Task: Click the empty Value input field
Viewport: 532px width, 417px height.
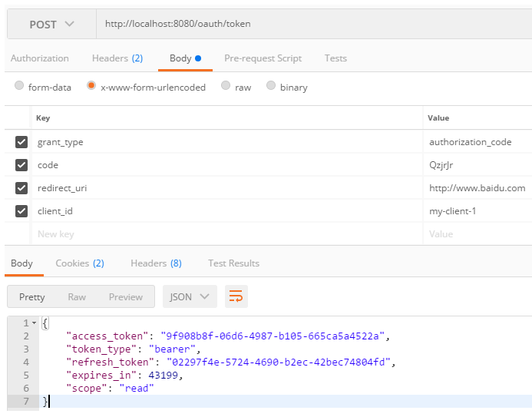Action: click(477, 234)
